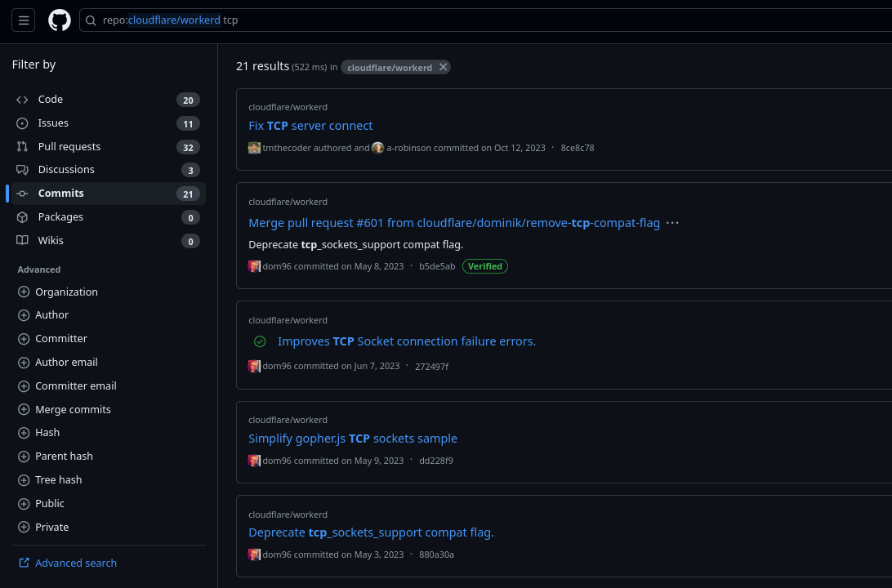Click the external link icon next to Advanced search
892x588 pixels.
(x=24, y=563)
